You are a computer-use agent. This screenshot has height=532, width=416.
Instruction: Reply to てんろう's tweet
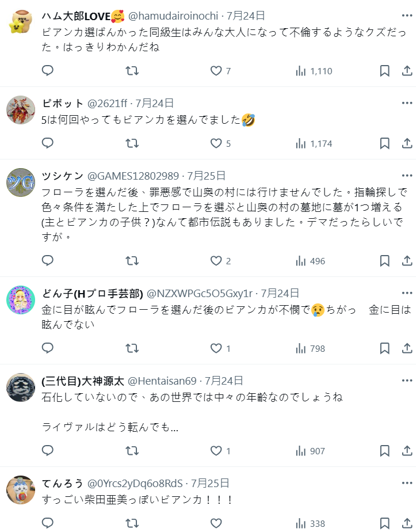tap(48, 523)
